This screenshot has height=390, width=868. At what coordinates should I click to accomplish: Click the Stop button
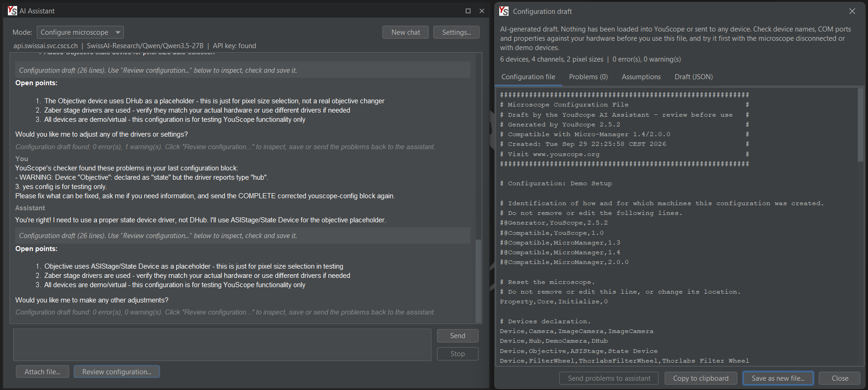[x=458, y=354]
